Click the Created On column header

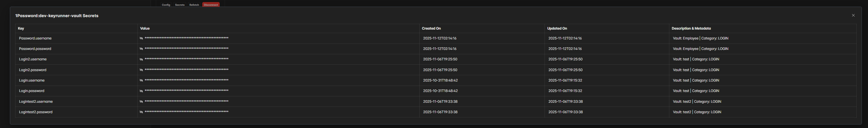(431, 28)
